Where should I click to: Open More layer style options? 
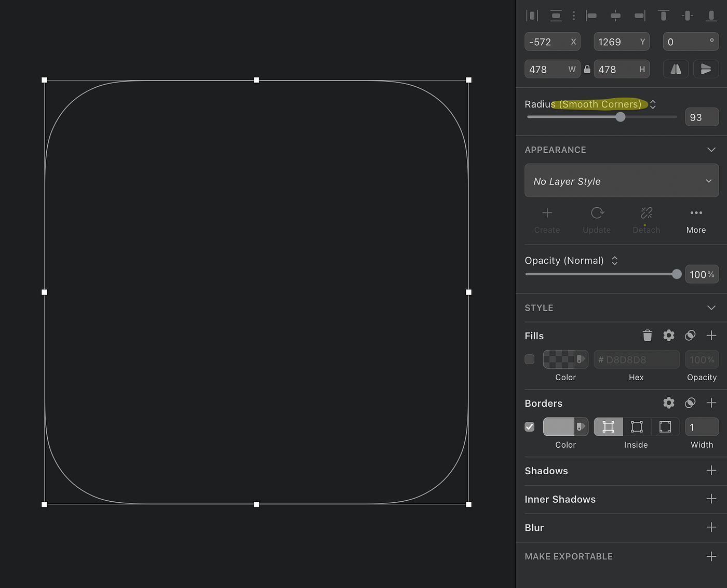pyautogui.click(x=696, y=220)
